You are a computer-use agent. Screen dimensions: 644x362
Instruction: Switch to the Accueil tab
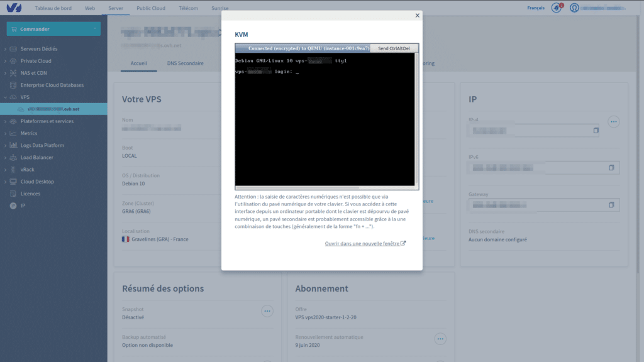point(139,63)
